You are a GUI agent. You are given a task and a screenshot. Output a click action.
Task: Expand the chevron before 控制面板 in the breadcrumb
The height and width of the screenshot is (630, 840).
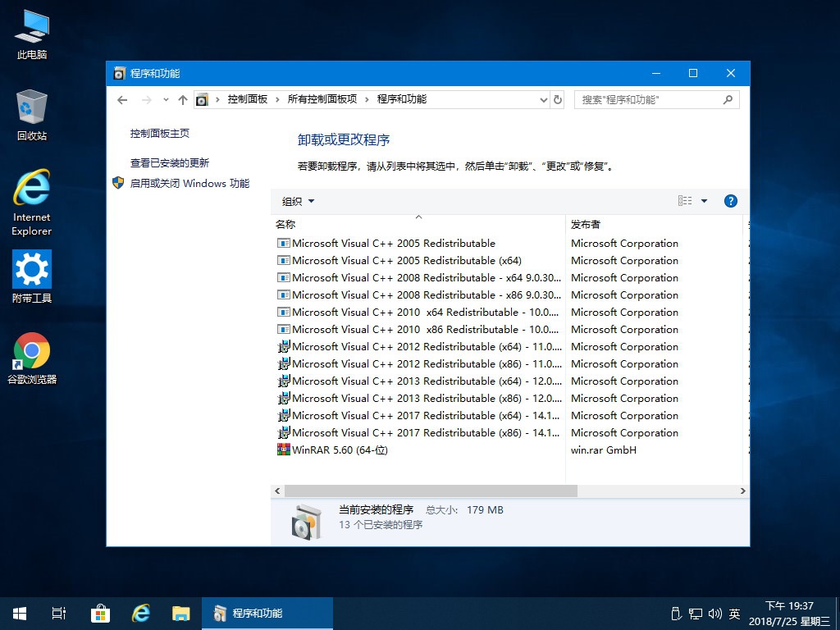pos(217,99)
